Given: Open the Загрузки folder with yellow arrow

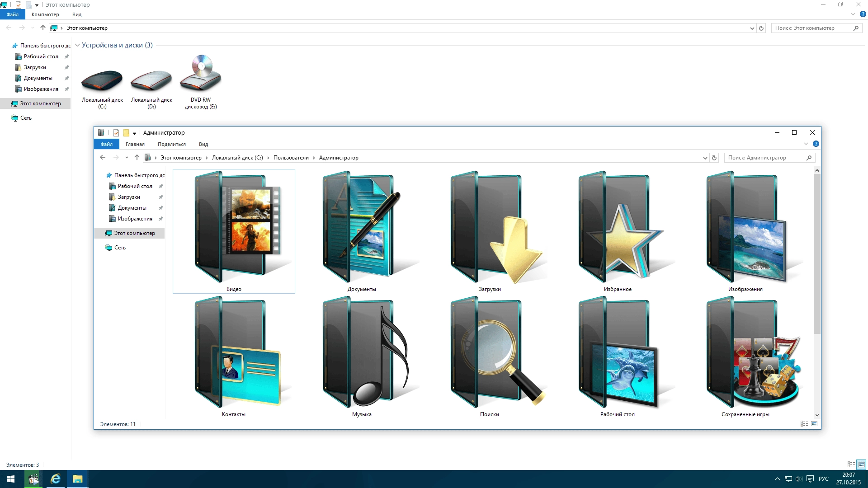Looking at the screenshot, I should coord(490,231).
